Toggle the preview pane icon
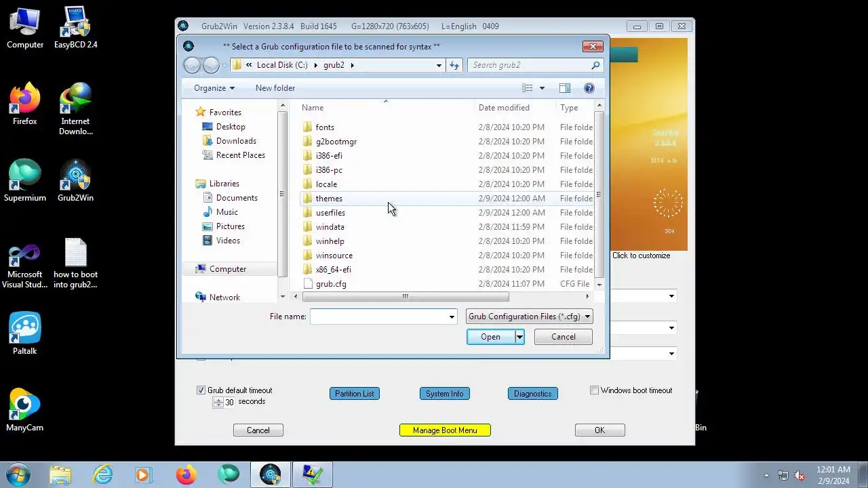The height and width of the screenshot is (488, 868). 564,88
